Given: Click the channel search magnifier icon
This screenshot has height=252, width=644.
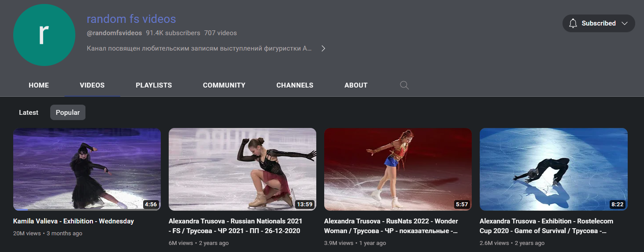Looking at the screenshot, I should (404, 85).
